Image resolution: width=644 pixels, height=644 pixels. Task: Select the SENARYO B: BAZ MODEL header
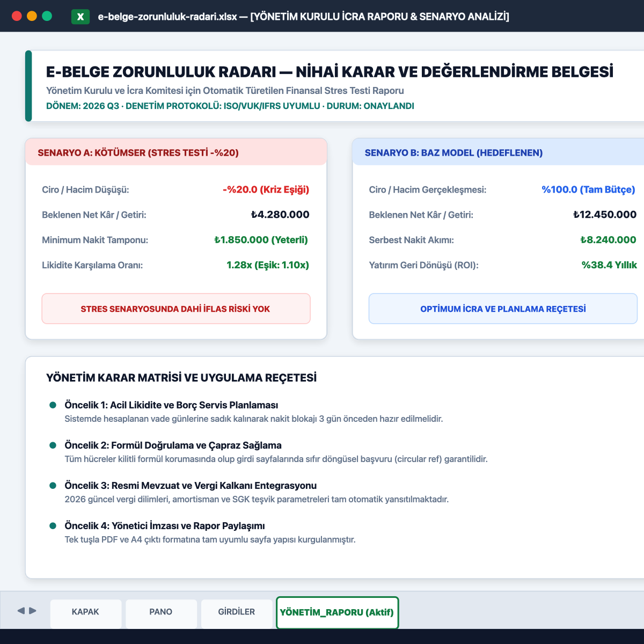tap(498, 152)
